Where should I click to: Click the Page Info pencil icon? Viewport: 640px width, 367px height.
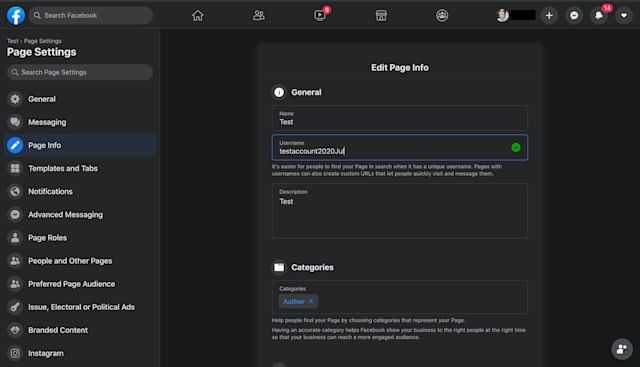point(15,145)
